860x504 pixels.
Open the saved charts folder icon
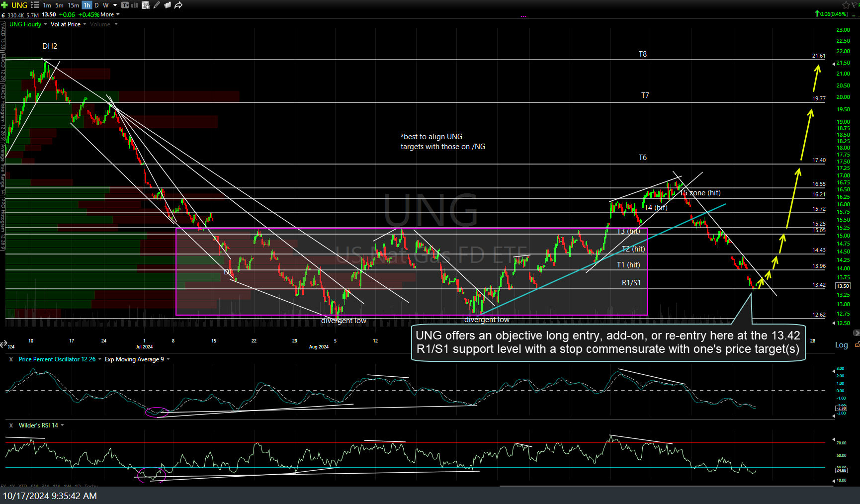tap(168, 5)
